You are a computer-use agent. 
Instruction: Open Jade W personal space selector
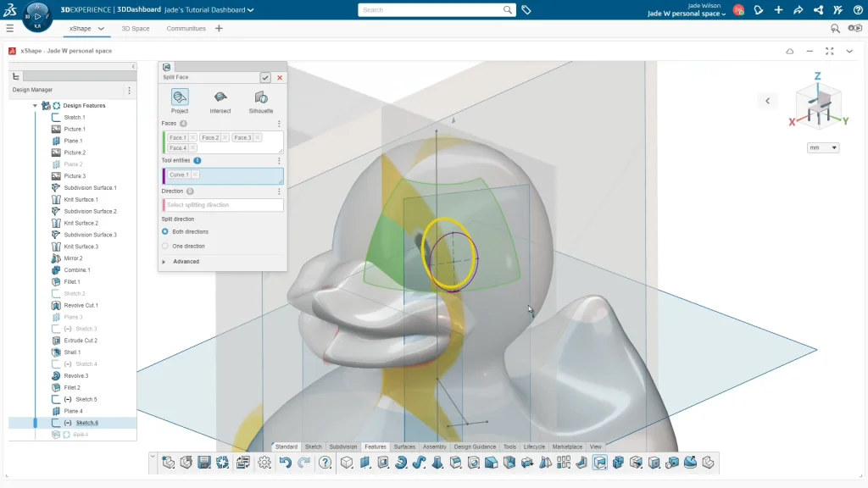point(687,14)
